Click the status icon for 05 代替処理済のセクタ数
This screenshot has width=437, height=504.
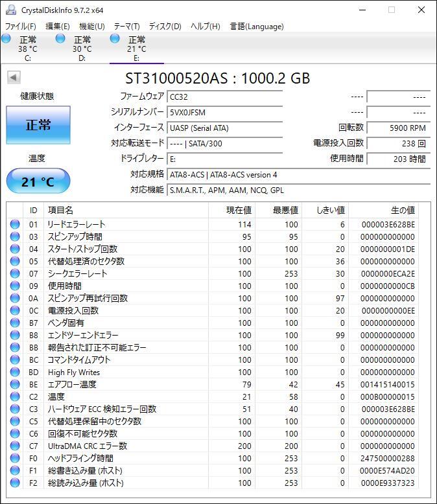coord(15,261)
